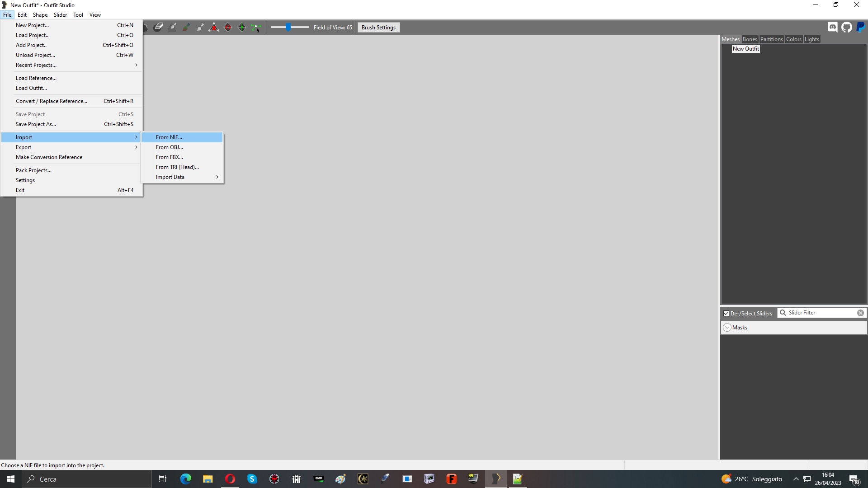Select the Flip Edge red diamond tool
Viewport: 868px width, 488px height.
click(228, 28)
